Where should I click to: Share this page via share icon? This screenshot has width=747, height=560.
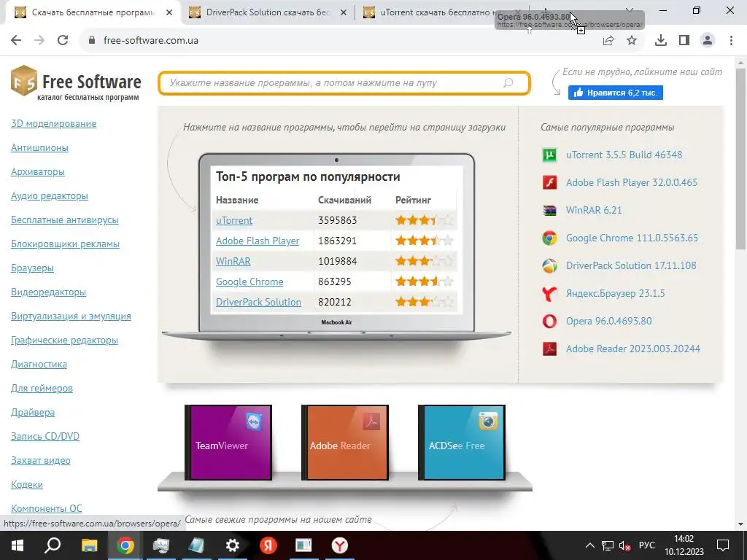[608, 41]
